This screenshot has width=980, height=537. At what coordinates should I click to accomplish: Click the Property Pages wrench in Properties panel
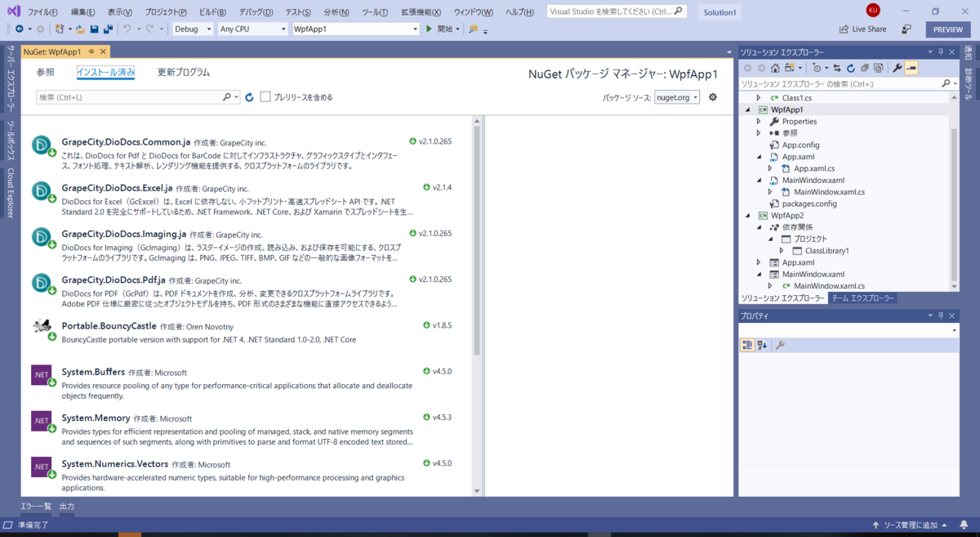[x=780, y=345]
